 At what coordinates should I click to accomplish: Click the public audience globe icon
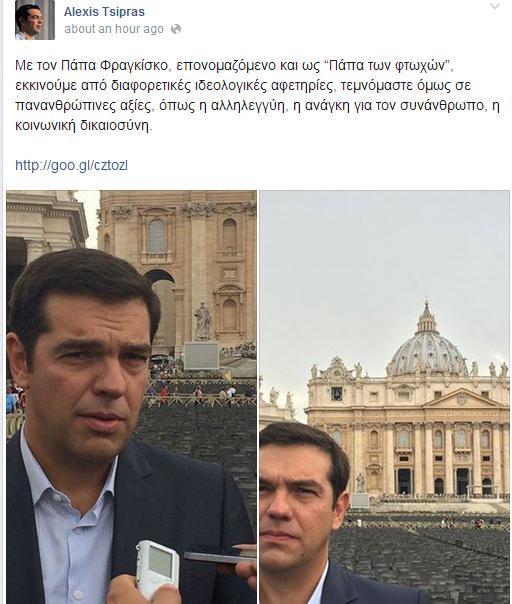click(x=176, y=29)
